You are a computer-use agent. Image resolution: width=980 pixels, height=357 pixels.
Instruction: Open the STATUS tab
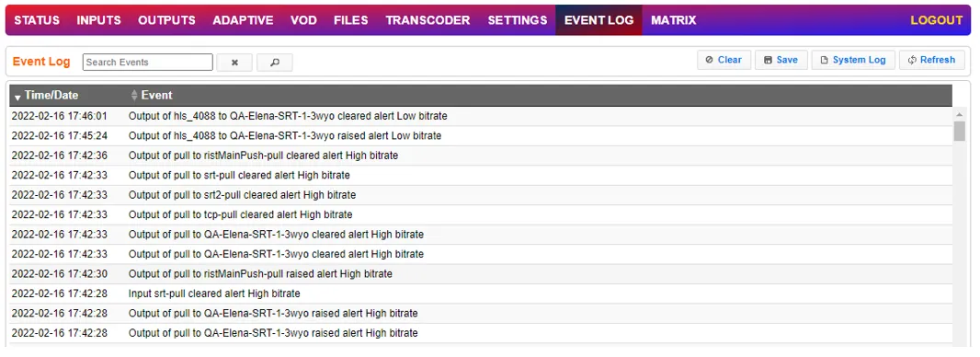[x=37, y=20]
